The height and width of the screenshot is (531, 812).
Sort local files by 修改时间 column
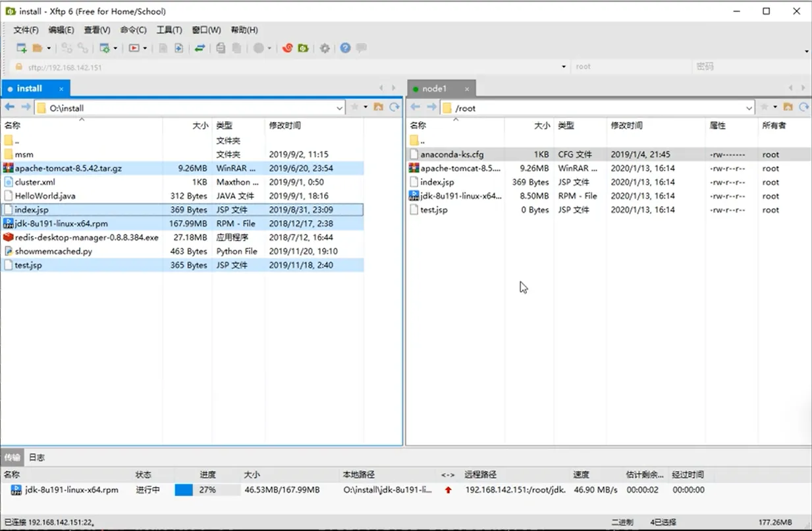click(313, 125)
